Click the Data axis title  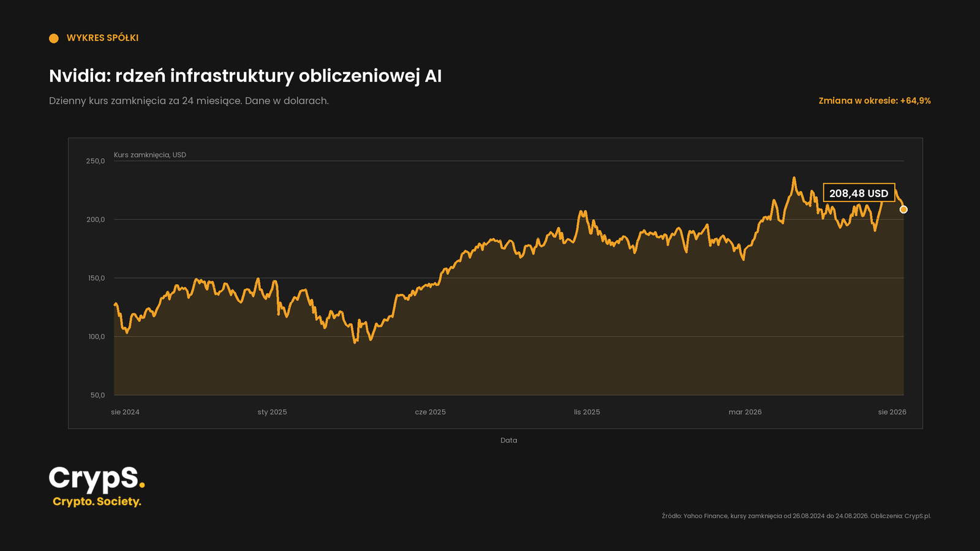(508, 440)
